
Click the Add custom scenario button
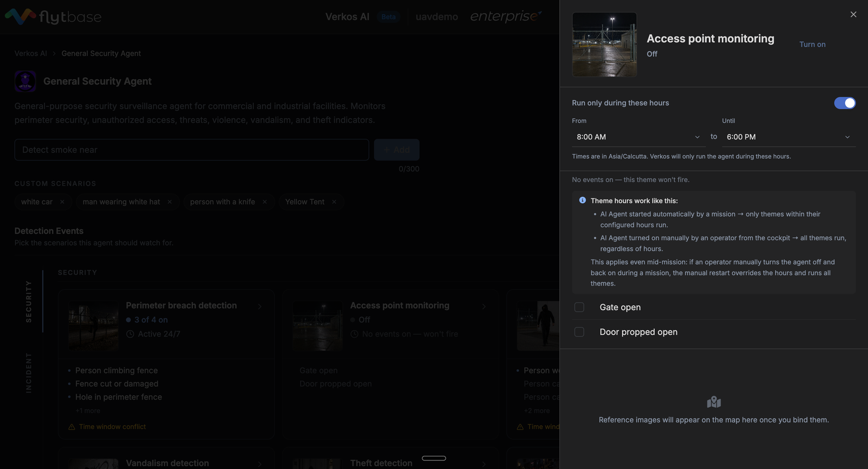[397, 150]
